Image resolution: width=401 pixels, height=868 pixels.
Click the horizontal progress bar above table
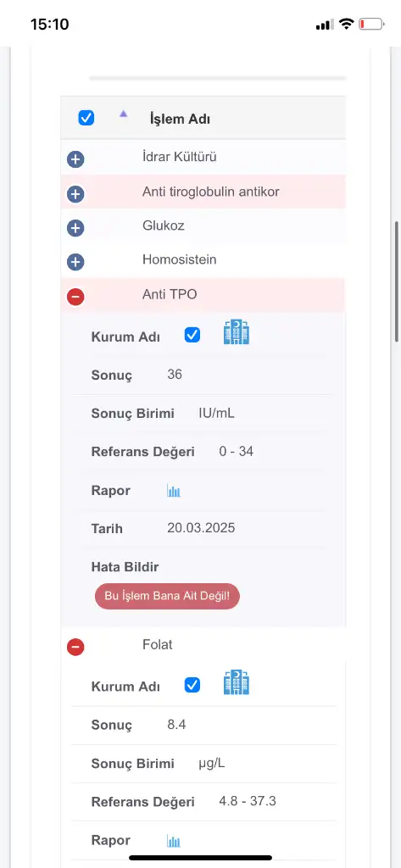point(218,79)
